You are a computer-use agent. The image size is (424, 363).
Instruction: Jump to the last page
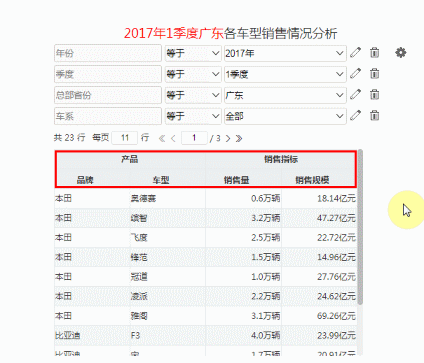pos(239,138)
